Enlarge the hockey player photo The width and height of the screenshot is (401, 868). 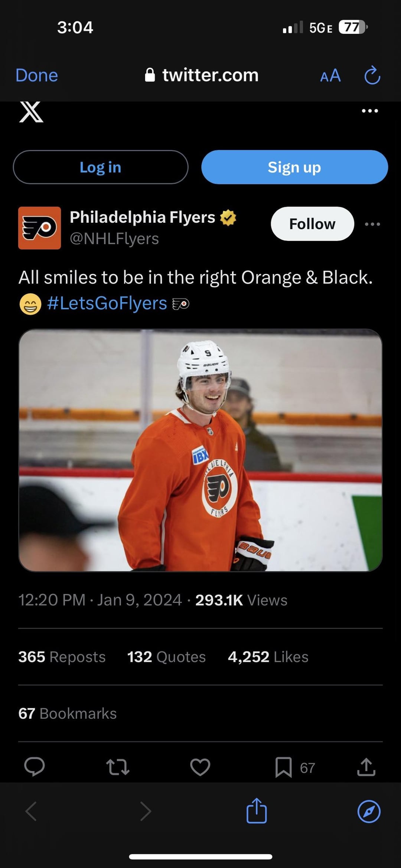(200, 450)
